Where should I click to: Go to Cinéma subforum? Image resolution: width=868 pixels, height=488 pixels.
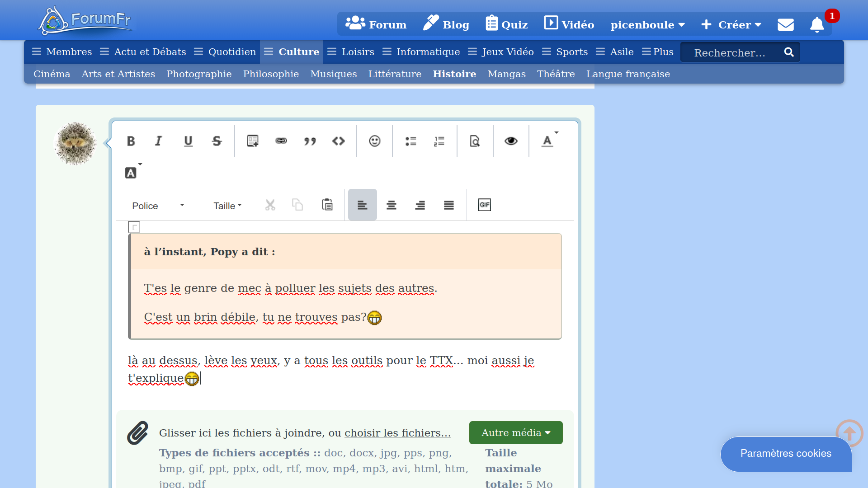pos(52,74)
